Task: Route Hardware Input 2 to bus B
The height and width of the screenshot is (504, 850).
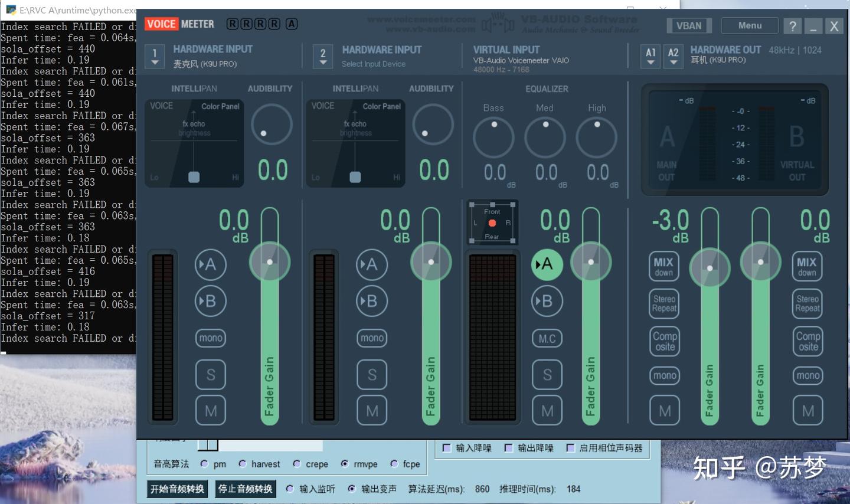Action: (x=372, y=301)
